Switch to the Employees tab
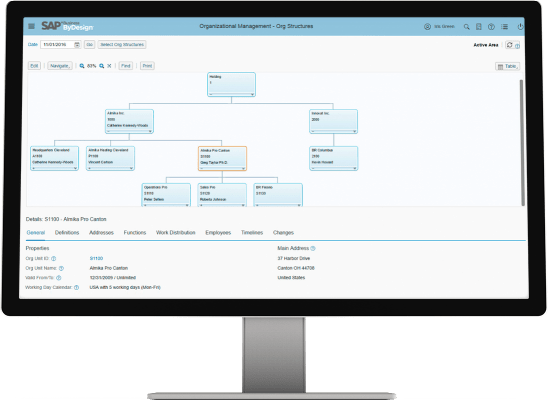Screen dimensions: 548x400 (218, 233)
